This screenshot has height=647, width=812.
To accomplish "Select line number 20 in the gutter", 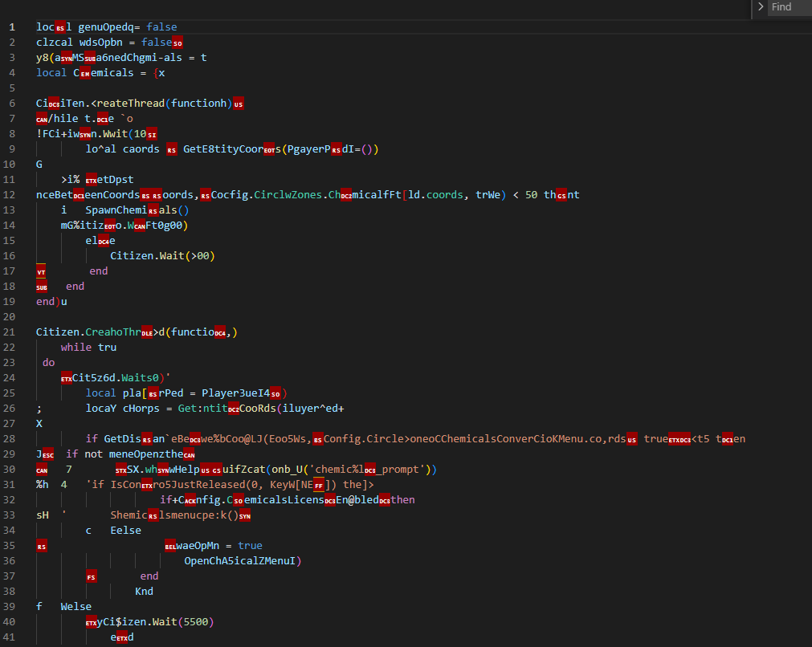I will coord(10,317).
